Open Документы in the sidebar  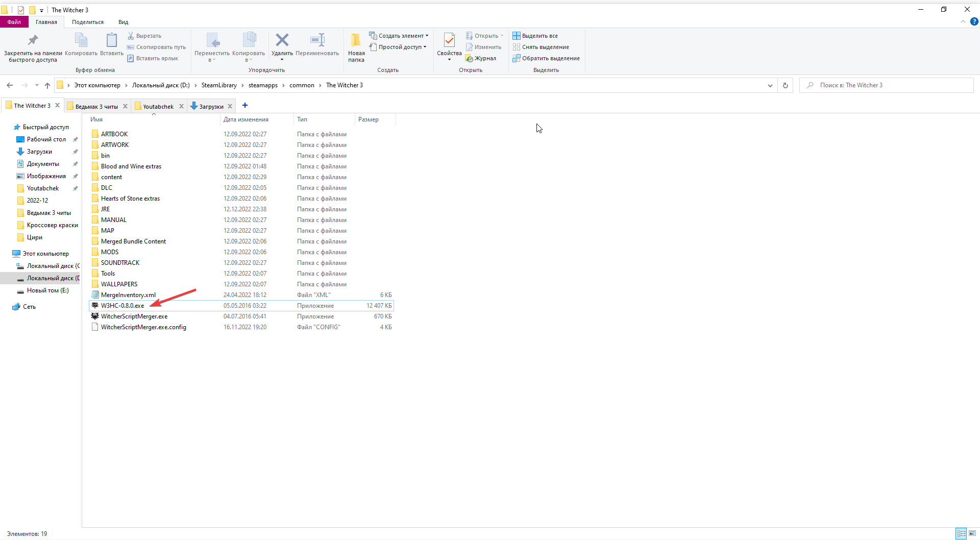pos(43,164)
